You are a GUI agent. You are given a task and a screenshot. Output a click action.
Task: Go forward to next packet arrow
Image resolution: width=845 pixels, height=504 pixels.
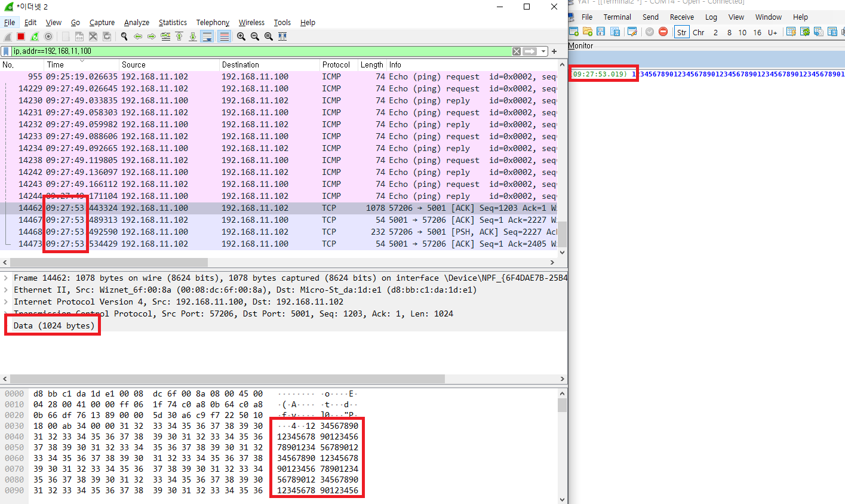152,36
